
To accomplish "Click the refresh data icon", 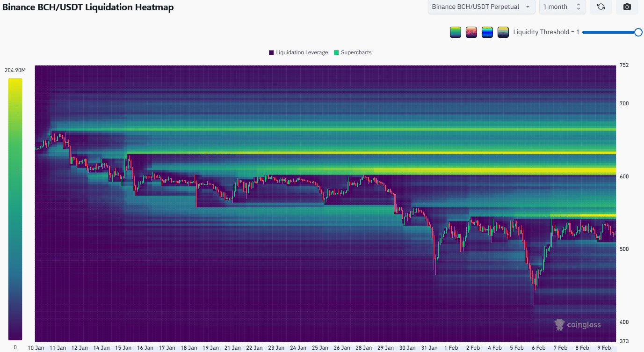I will click(x=601, y=7).
